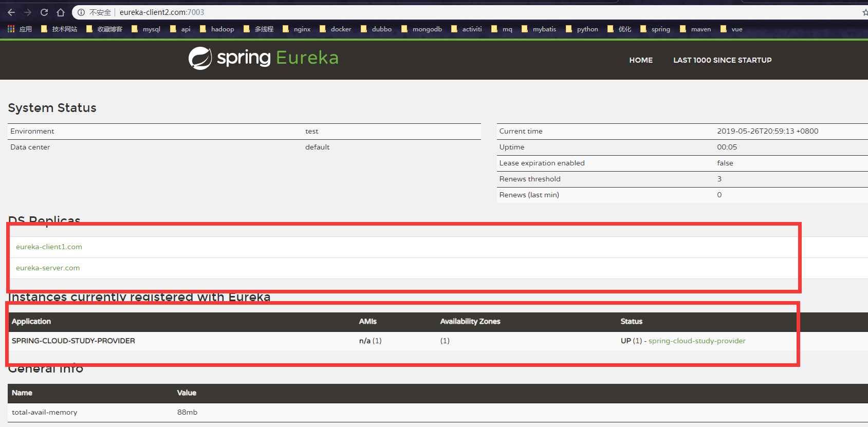Open the 优化 bookmark folder
Screen dimensions: 868x427
pyautogui.click(x=619, y=29)
